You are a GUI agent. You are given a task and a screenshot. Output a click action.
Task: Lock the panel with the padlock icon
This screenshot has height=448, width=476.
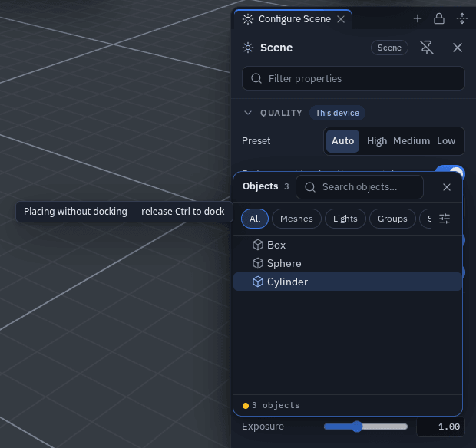439,19
